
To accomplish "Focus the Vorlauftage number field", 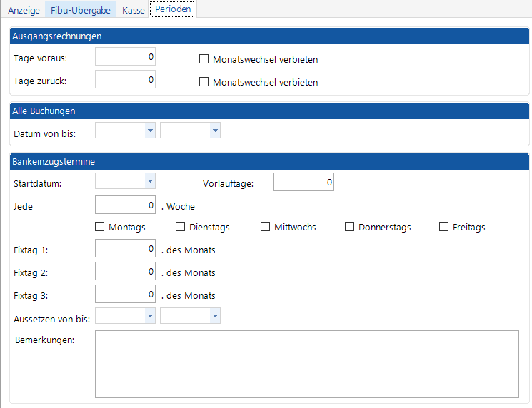I will click(x=303, y=183).
